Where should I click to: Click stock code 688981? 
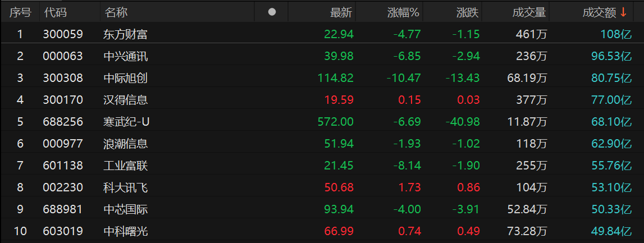click(x=63, y=209)
